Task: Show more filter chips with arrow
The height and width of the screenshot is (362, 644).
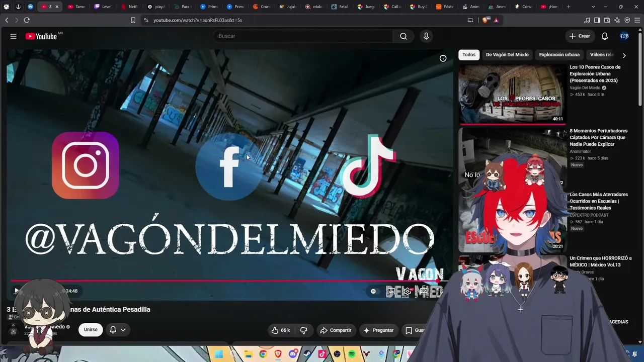Action: [624, 55]
